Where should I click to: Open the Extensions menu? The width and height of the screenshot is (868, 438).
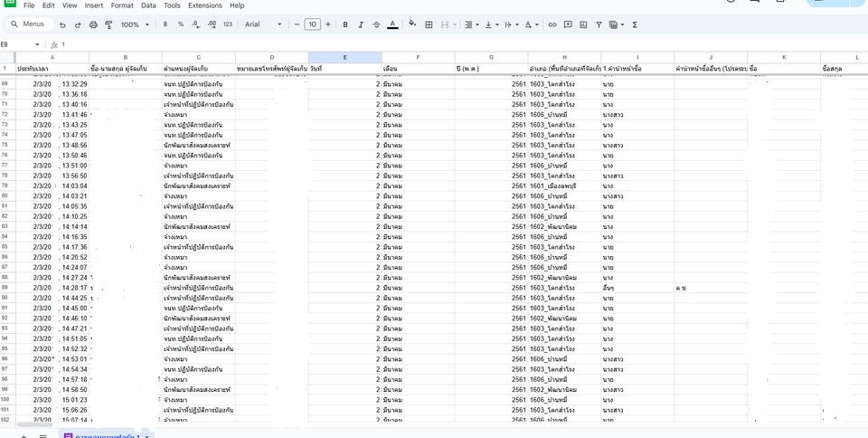coord(205,5)
